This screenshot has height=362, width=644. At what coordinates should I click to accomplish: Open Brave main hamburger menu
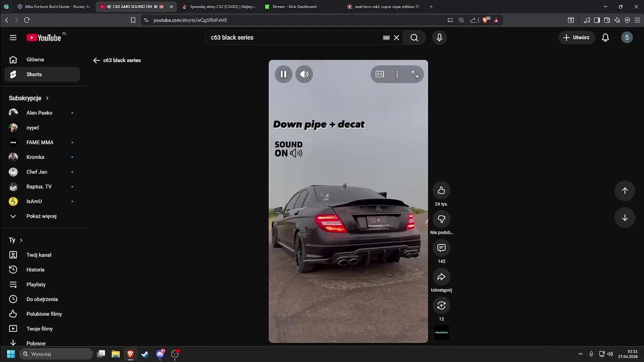tap(637, 20)
